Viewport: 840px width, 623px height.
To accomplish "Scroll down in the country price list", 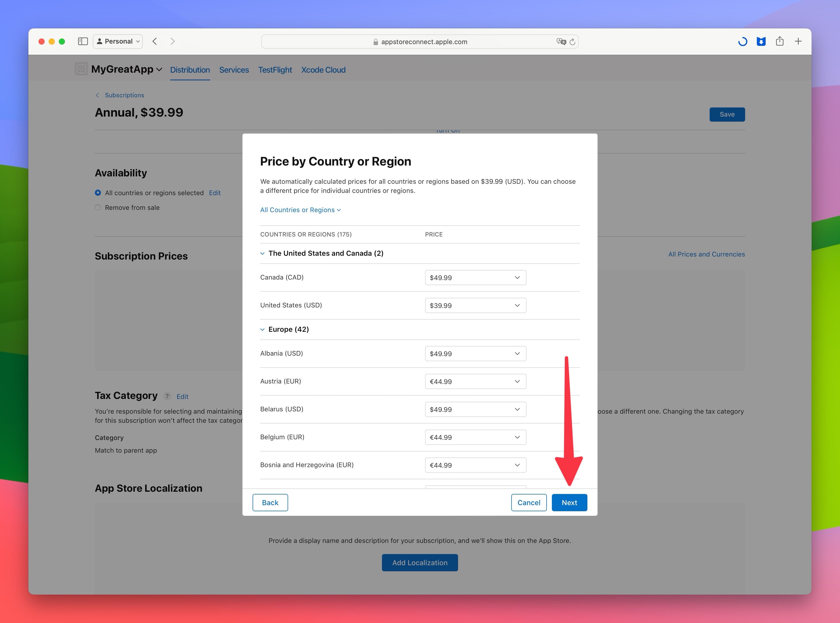I will point(420,478).
